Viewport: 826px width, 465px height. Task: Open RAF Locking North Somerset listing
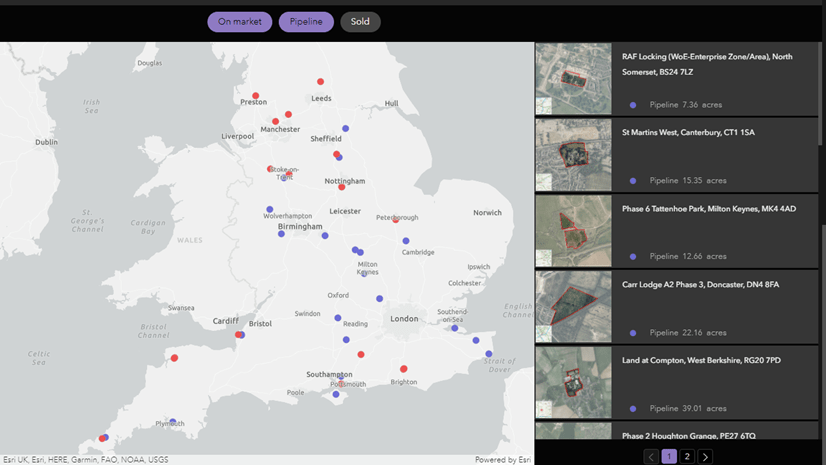coord(676,79)
